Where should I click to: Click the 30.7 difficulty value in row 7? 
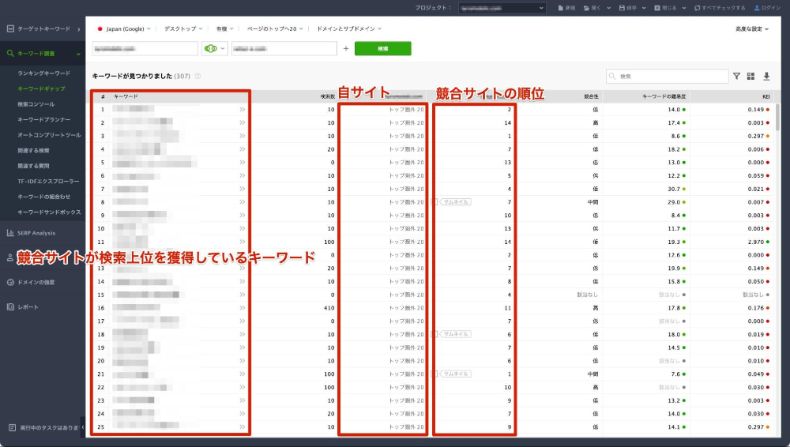pyautogui.click(x=674, y=189)
